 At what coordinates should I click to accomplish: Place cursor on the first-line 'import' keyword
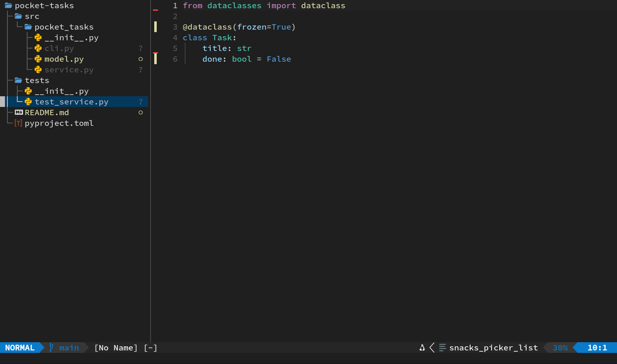281,6
